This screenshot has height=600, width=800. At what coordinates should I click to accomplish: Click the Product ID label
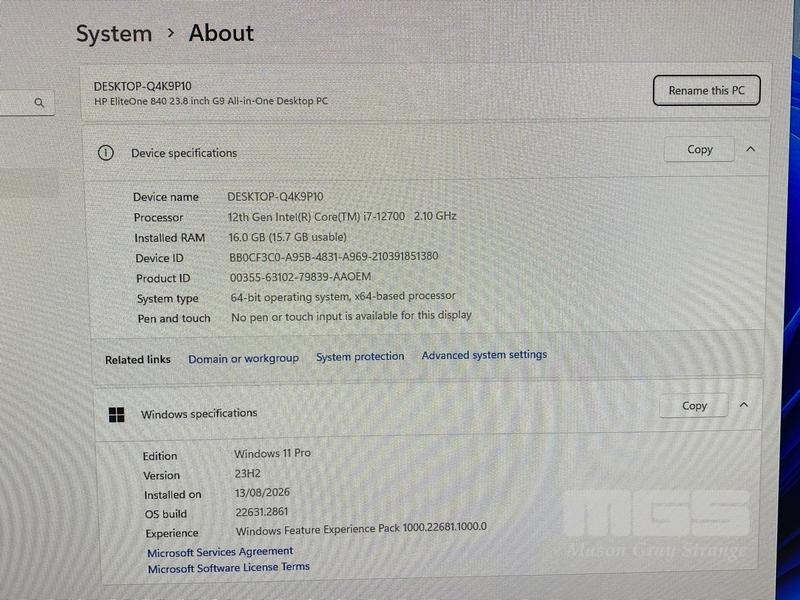[163, 279]
